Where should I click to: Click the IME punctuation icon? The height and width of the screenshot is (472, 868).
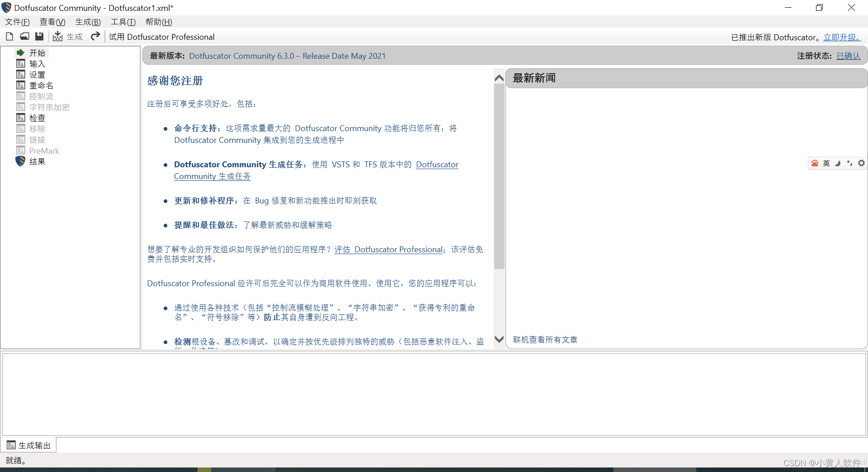pos(850,163)
